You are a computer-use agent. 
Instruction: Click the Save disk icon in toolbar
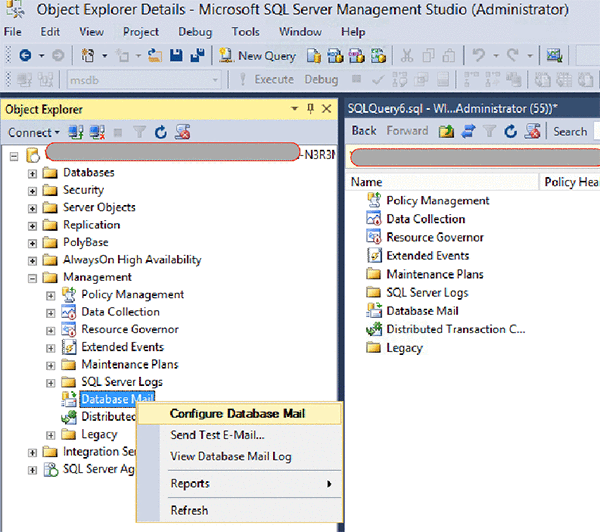point(176,56)
